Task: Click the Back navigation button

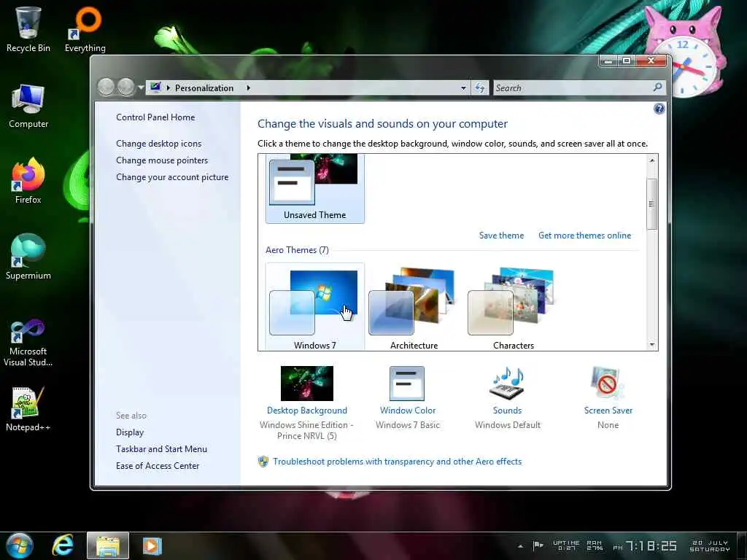Action: click(106, 87)
